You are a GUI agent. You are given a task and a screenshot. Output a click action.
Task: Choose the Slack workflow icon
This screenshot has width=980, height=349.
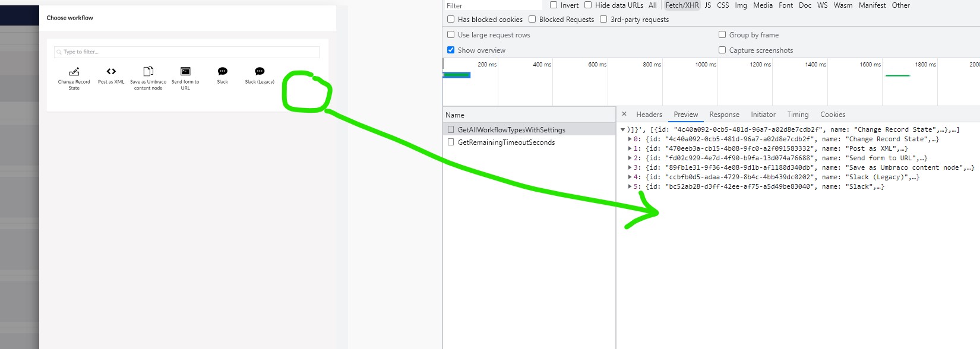coord(223,72)
